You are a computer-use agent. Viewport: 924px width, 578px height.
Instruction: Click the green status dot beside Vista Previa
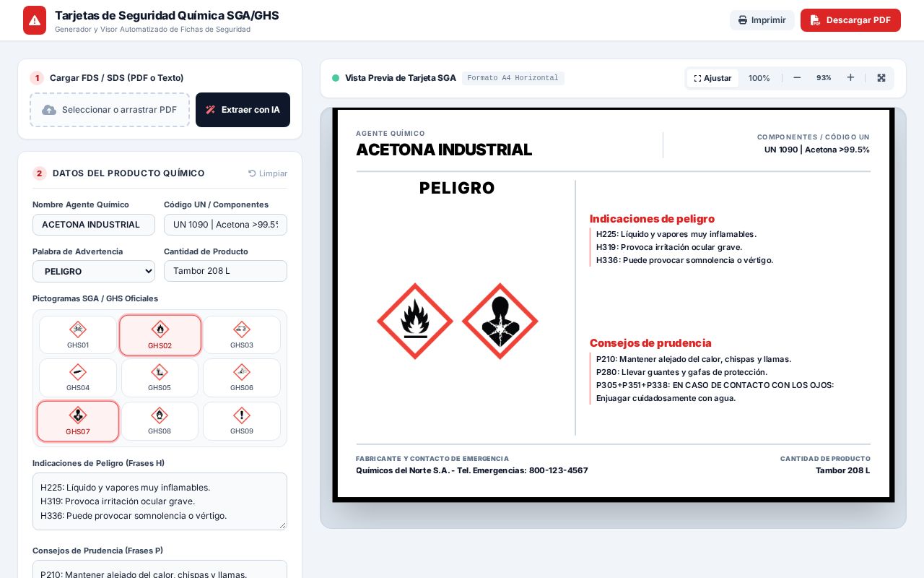pyautogui.click(x=336, y=78)
